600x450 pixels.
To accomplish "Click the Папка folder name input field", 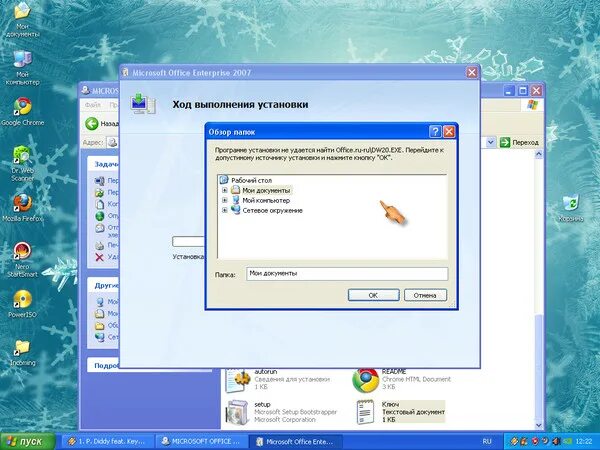I will pos(347,274).
